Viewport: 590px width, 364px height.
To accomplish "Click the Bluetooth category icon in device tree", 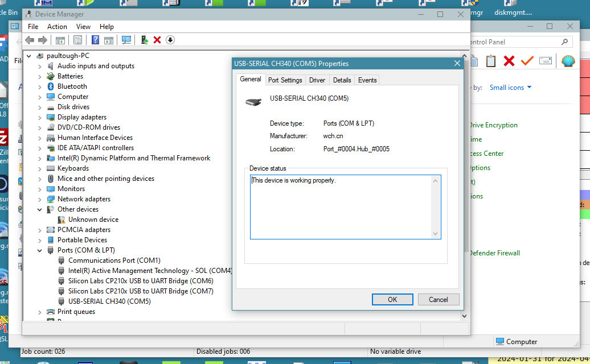I will point(51,86).
